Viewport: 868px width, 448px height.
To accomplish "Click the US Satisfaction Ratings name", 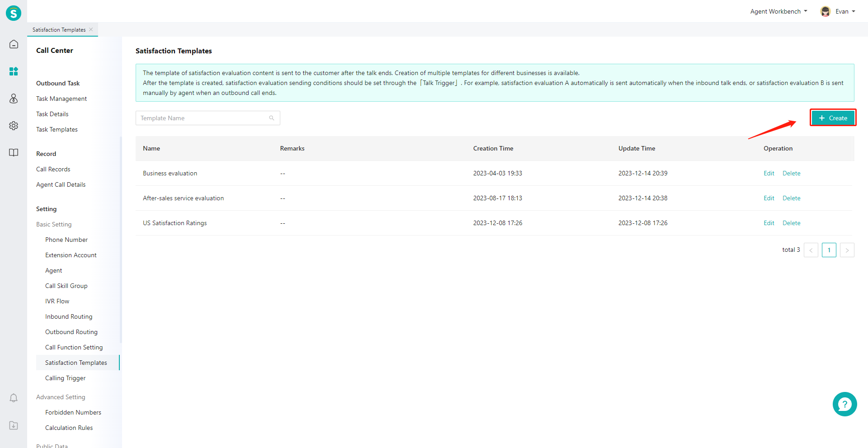I will pyautogui.click(x=175, y=223).
